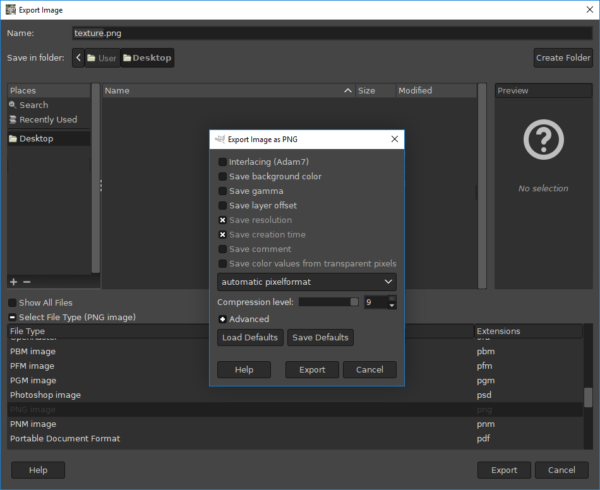
Task: Click the Recently Used icon in Places
Action: click(x=13, y=119)
